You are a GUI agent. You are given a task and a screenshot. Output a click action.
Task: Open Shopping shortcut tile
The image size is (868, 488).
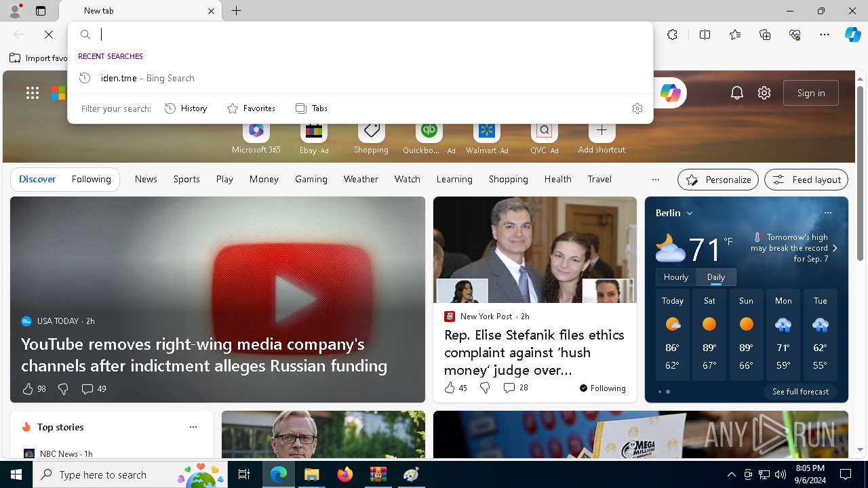(x=371, y=139)
